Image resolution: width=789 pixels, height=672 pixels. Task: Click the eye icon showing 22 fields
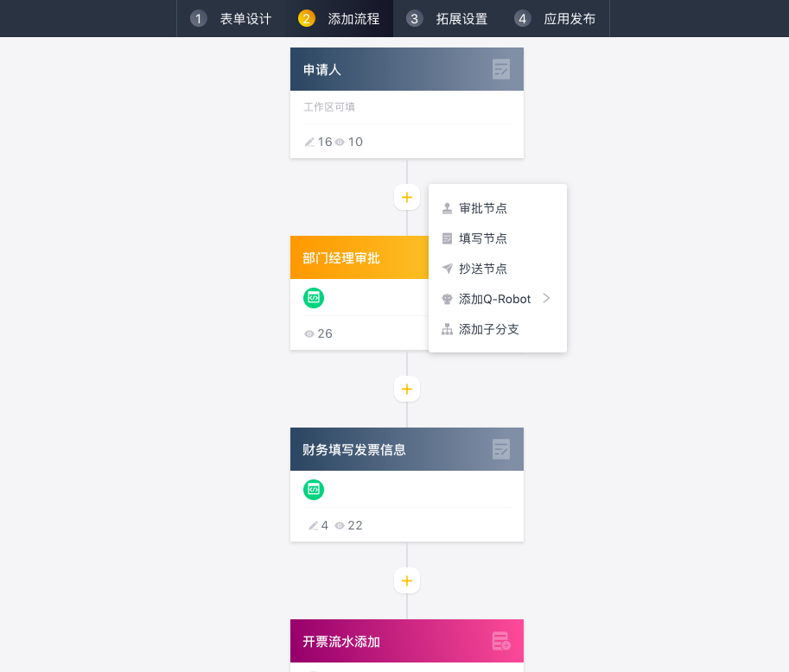[340, 526]
